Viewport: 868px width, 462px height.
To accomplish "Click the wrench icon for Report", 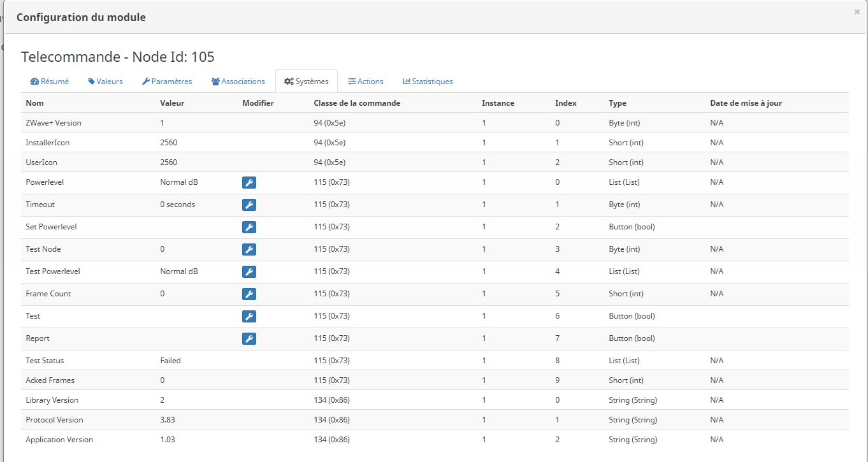I will click(249, 339).
